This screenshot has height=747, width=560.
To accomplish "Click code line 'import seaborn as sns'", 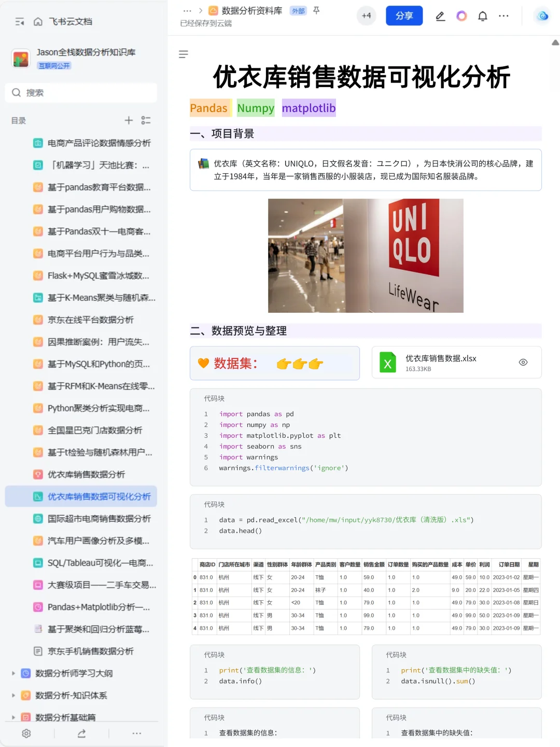I will pos(260,447).
